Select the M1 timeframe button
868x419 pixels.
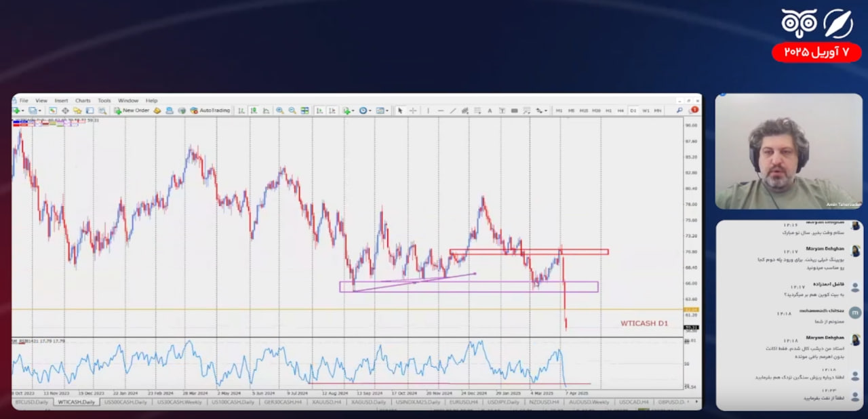click(x=559, y=111)
